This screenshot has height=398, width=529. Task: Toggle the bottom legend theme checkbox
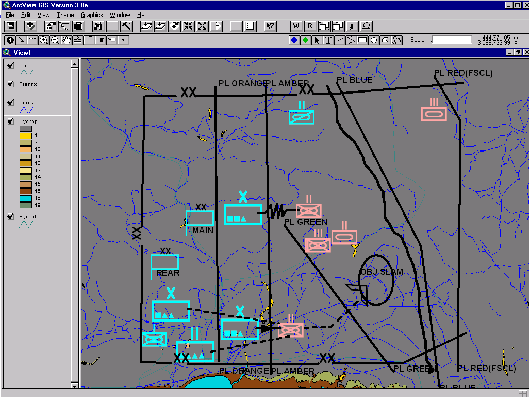(11, 217)
